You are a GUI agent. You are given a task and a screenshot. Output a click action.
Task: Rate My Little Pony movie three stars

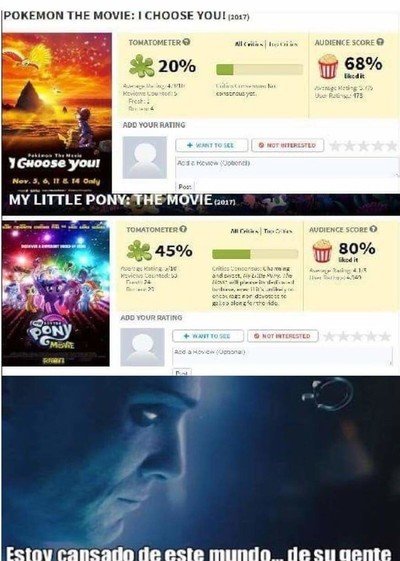click(x=357, y=336)
